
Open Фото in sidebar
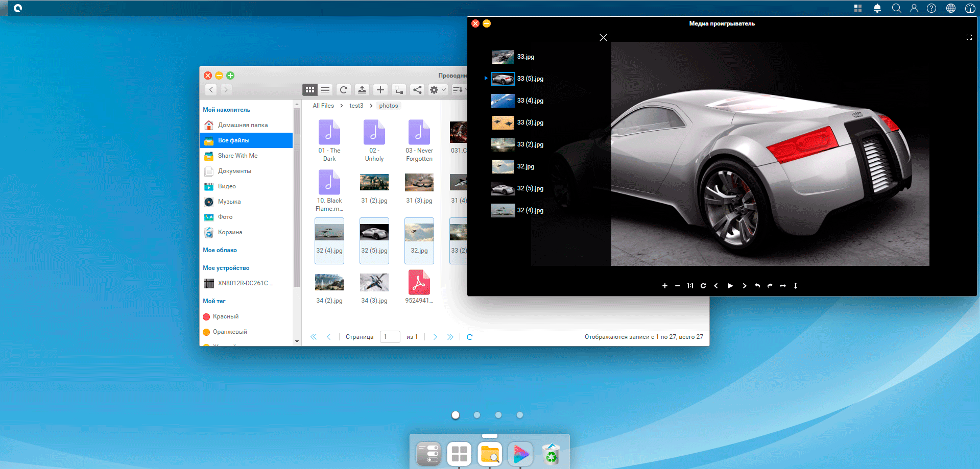246,217
